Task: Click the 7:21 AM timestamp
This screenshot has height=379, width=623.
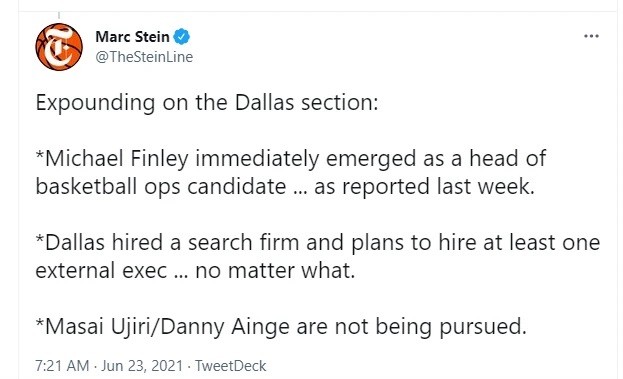Action: coord(62,366)
